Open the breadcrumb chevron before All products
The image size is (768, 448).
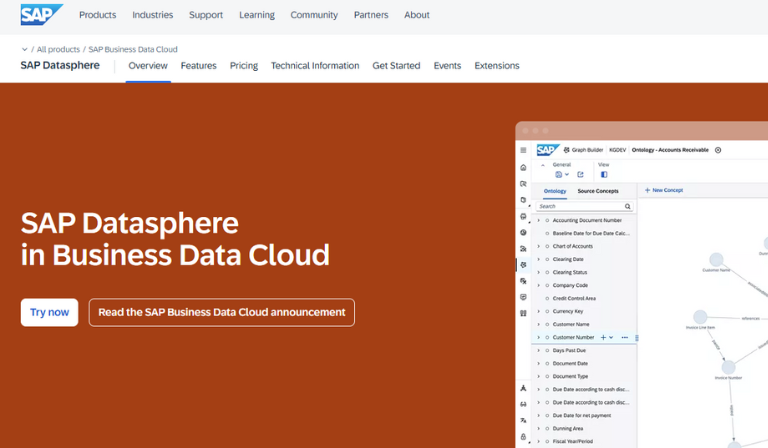[x=24, y=49]
